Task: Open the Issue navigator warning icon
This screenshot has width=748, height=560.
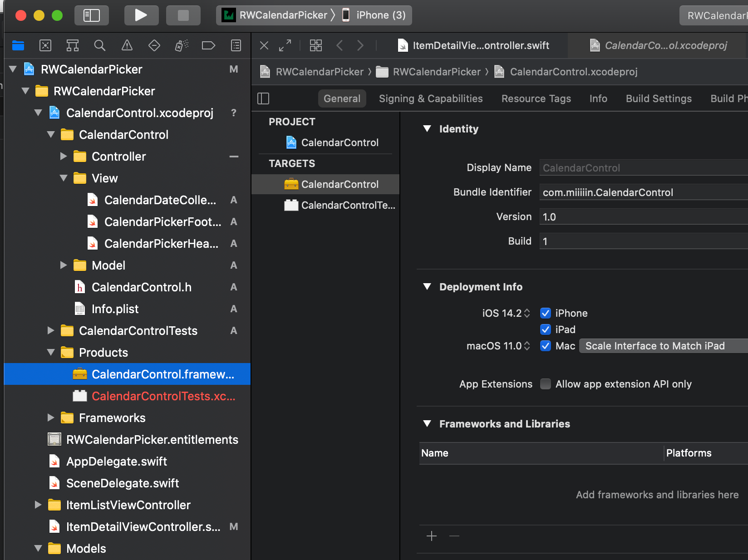Action: (127, 45)
